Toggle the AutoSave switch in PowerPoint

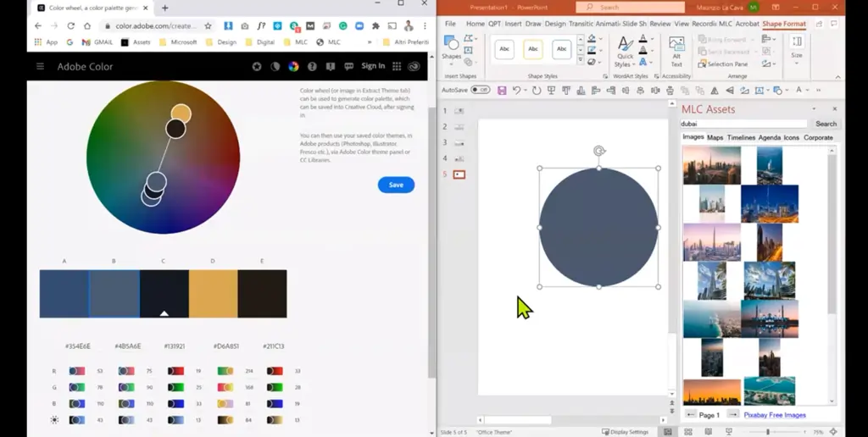click(481, 90)
